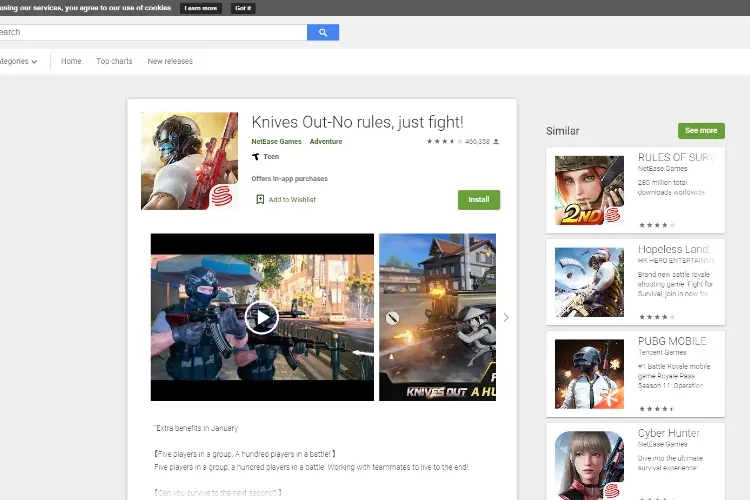Click the Rules of Survival star rating
This screenshot has width=750, height=500.
pos(657,225)
